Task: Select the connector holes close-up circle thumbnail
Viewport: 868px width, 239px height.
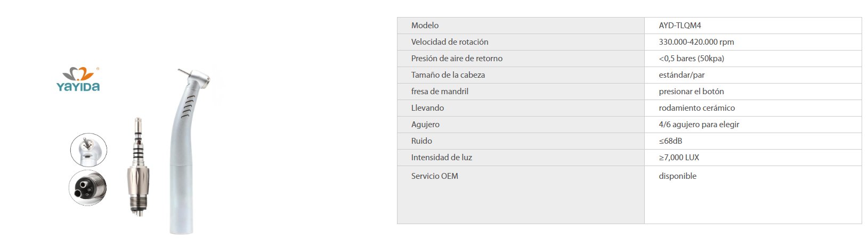Action: point(88,188)
